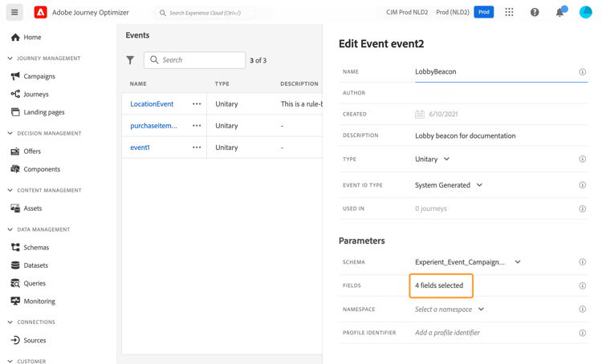The height and width of the screenshot is (364, 602).
Task: Collapse the Data Management section
Action: (10, 229)
